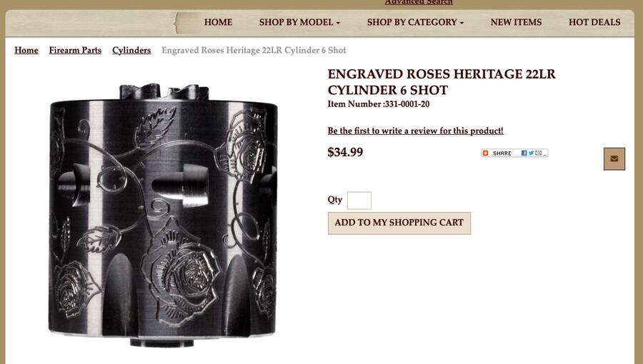Click the SHARE label in the share bar

pyautogui.click(x=502, y=153)
